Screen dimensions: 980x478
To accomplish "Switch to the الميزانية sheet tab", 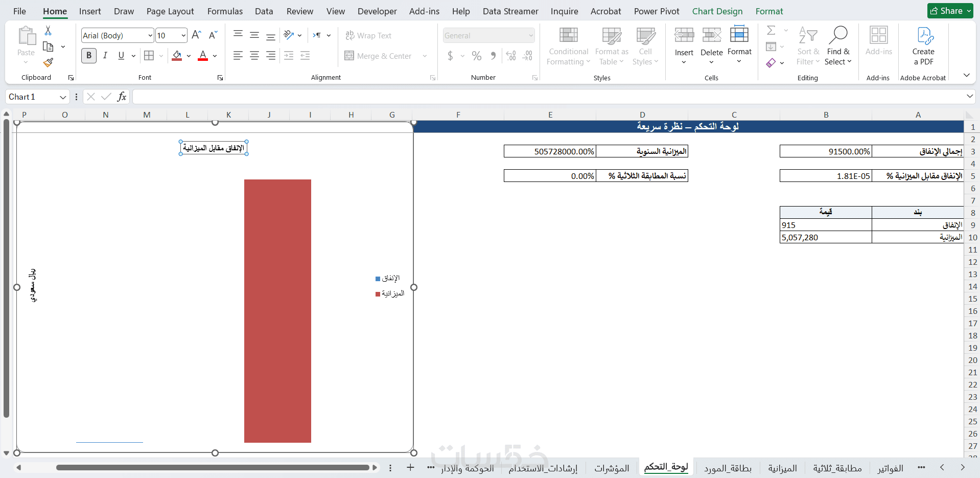I will click(782, 468).
